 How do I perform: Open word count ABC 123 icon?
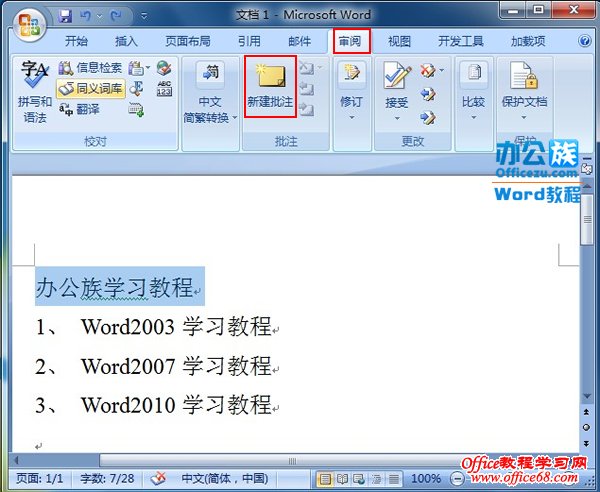tap(164, 88)
